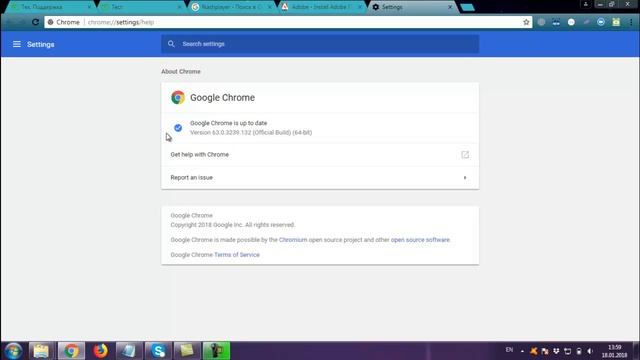640x360 pixels.
Task: Open the Chrome three-dot menu
Action: [x=631, y=22]
